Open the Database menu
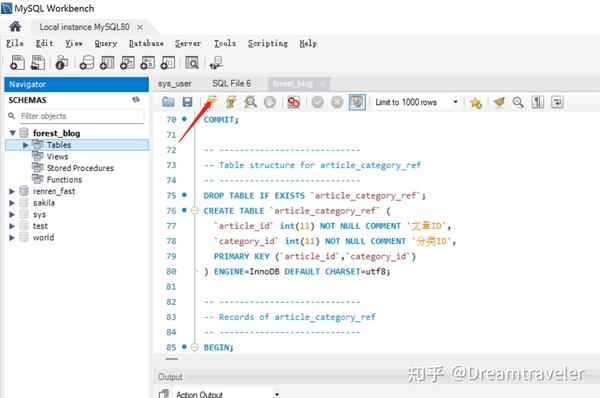This screenshot has height=398, width=600. point(146,44)
